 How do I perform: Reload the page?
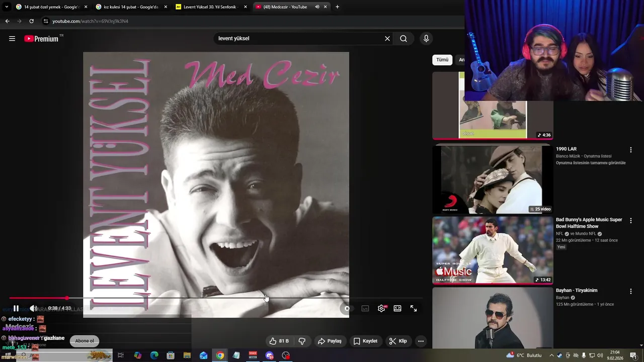coord(31,21)
